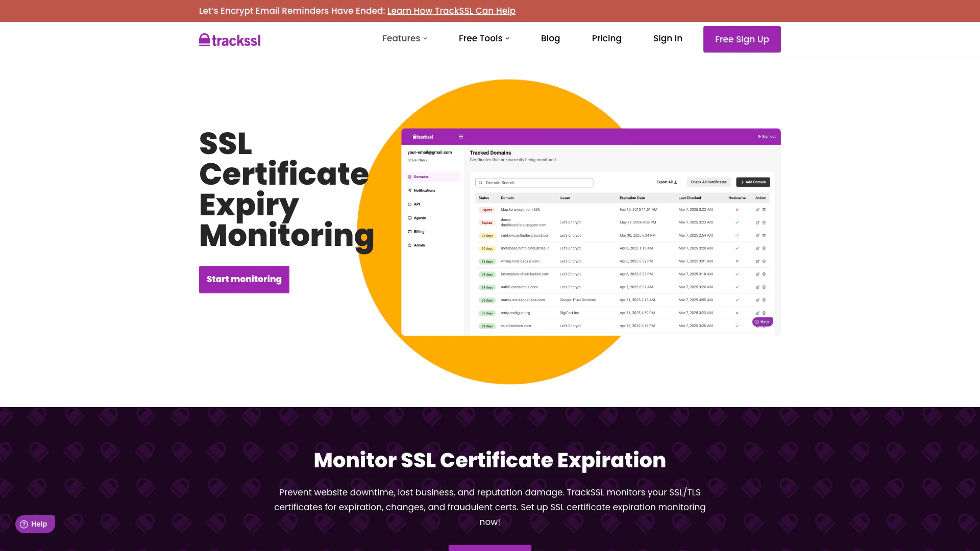Select Notifications in the dashboard preview sidebar
980x551 pixels.
(x=422, y=190)
